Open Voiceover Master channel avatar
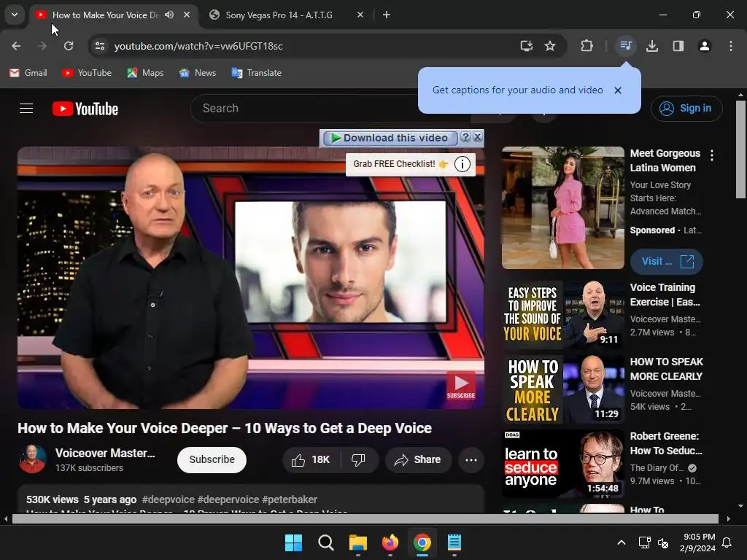 [32, 459]
